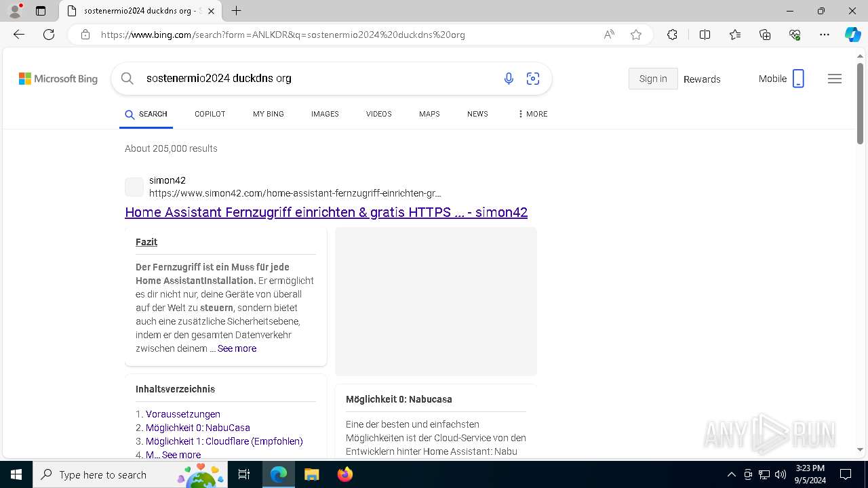Viewport: 868px width, 488px height.
Task: Open a new browser tab
Action: pyautogui.click(x=236, y=11)
